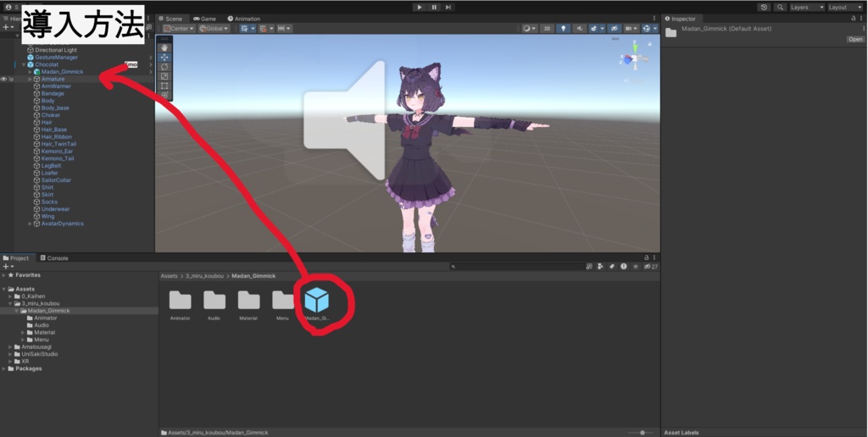
Task: Expand the Material folder in Project tree
Action: [x=23, y=333]
